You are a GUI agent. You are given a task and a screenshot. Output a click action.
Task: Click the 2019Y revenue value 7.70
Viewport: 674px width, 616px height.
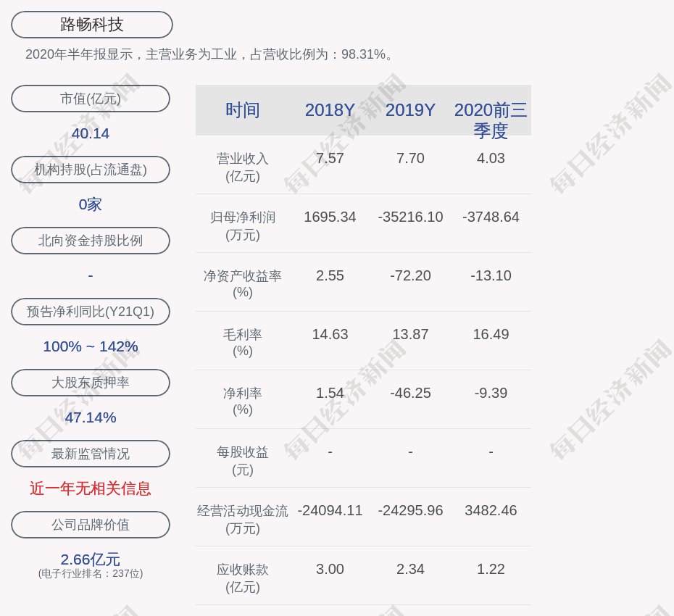[x=410, y=158]
